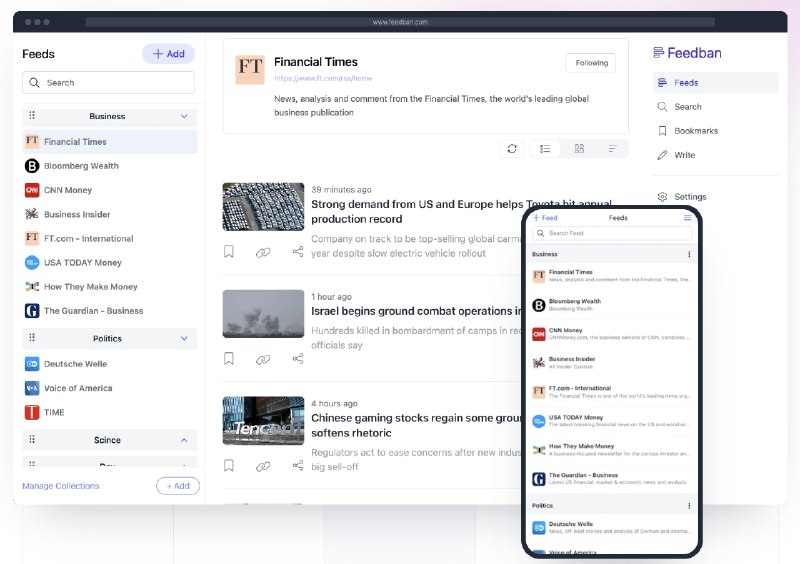Click the Business three-dot menu on phone
Screen dimensions: 800x564
689,254
